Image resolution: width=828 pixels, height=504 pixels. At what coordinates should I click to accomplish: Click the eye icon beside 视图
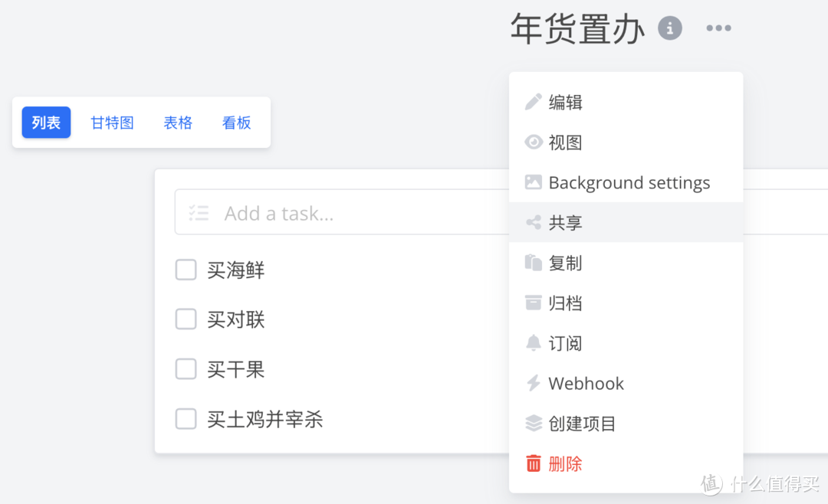pos(534,142)
